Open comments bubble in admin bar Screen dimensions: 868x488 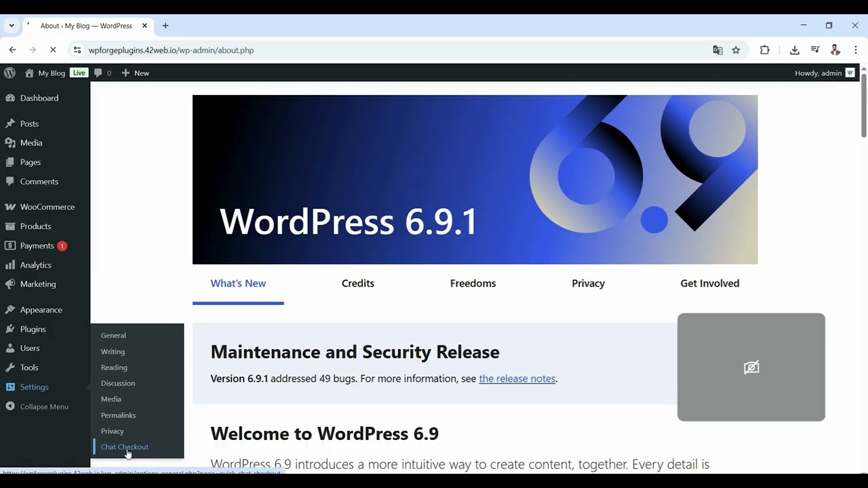102,73
